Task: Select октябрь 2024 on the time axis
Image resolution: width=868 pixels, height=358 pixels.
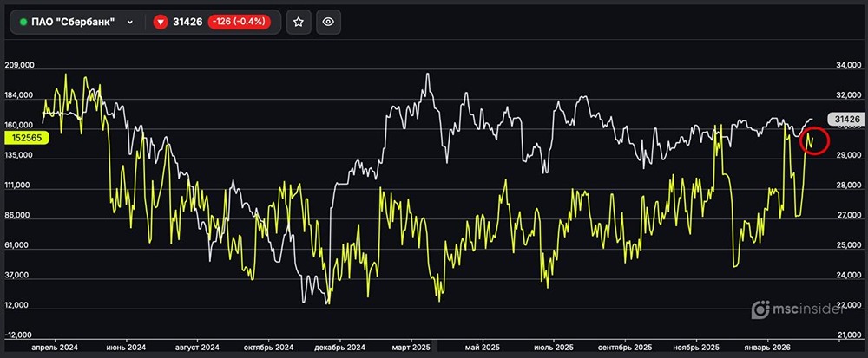Action: [x=268, y=348]
